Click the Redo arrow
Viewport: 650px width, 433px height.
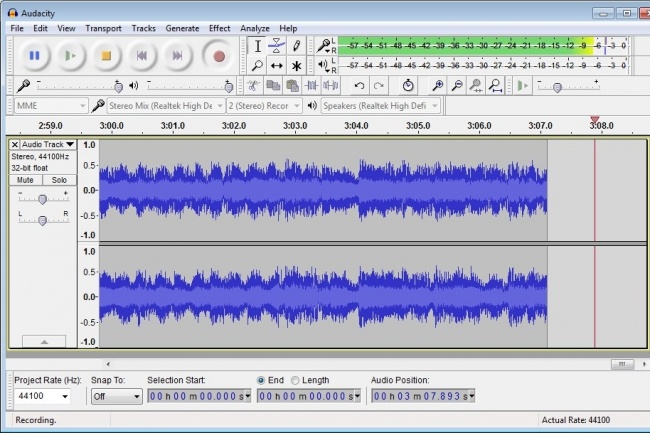pos(378,86)
